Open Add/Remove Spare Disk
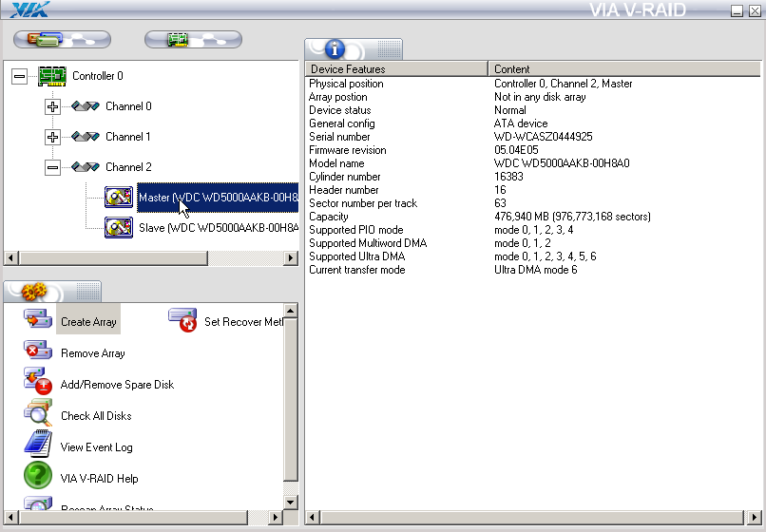Viewport: 766px width, 532px height. click(117, 385)
